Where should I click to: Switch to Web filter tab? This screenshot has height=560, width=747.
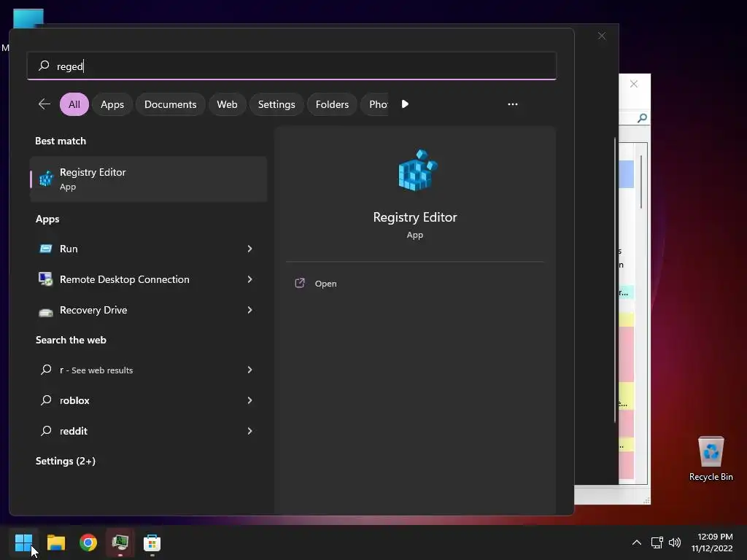click(228, 104)
